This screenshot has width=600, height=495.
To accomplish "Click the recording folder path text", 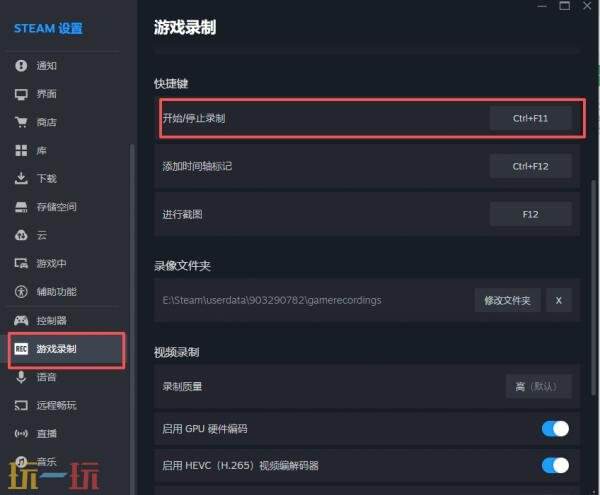I will coord(272,300).
